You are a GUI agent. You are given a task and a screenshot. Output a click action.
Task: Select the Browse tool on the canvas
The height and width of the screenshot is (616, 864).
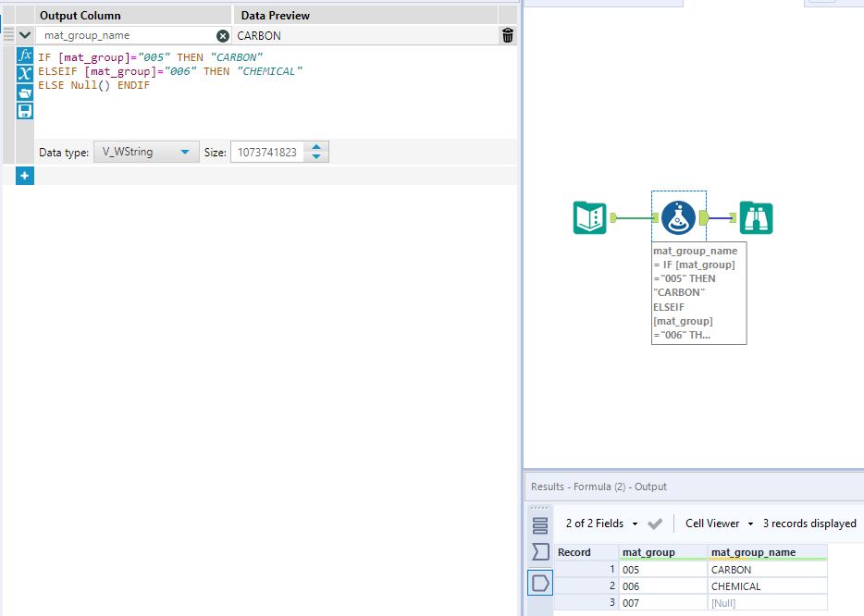click(756, 217)
